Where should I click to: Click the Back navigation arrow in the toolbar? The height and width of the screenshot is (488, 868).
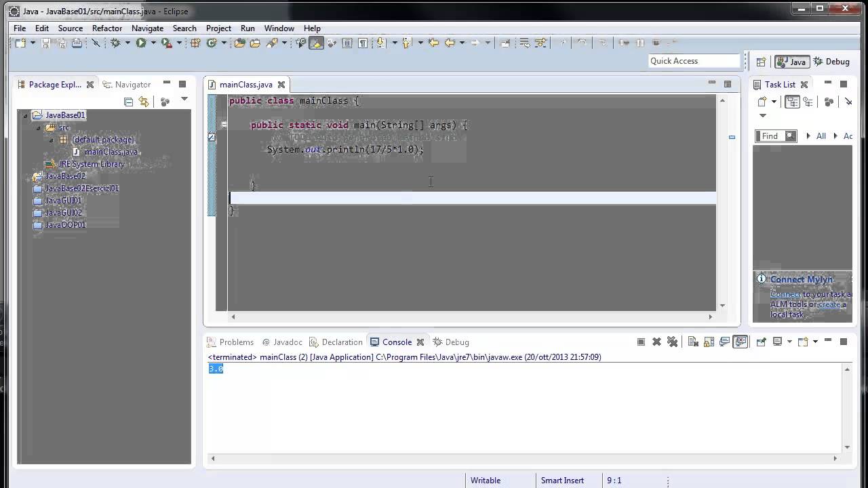pyautogui.click(x=450, y=43)
